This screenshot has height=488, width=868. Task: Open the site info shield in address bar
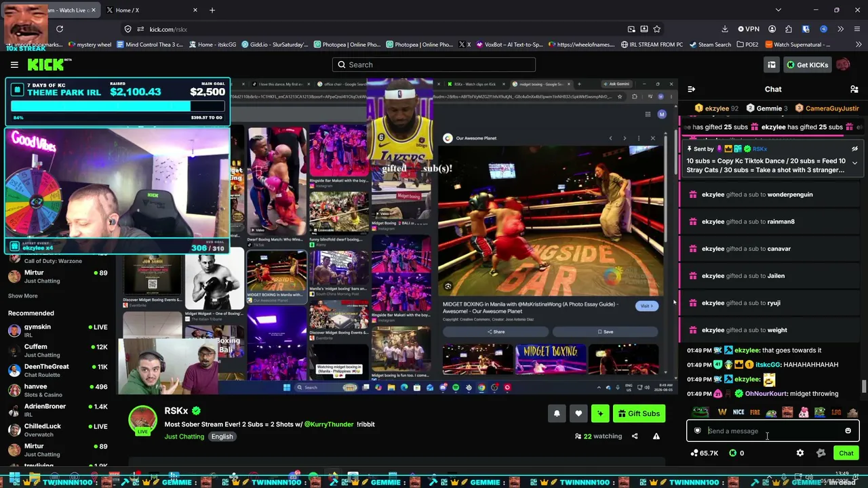tap(127, 29)
